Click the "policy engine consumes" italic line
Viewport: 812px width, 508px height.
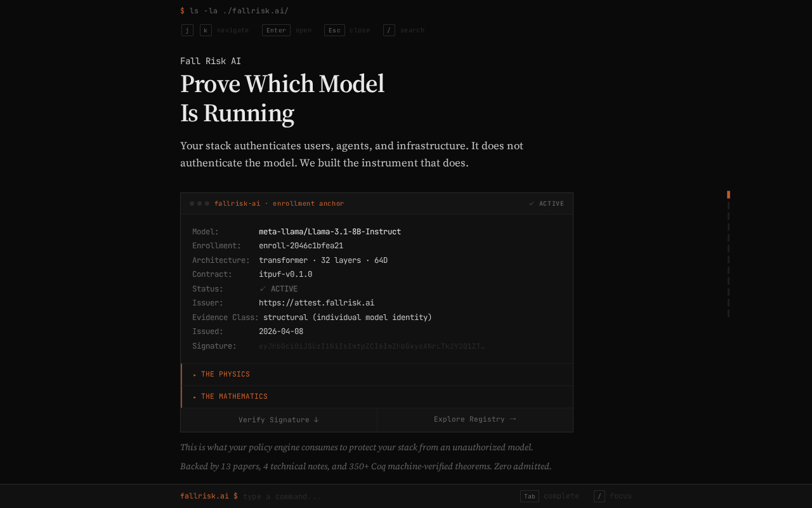357,447
